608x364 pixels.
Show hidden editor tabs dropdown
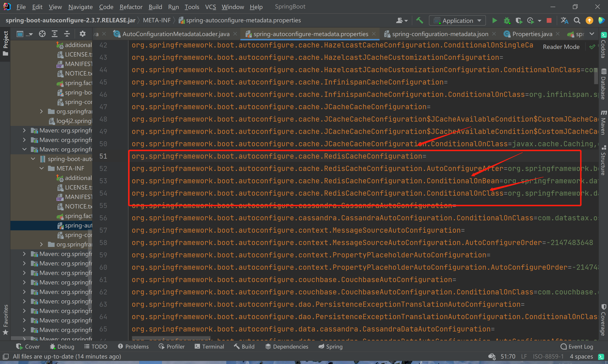(592, 34)
